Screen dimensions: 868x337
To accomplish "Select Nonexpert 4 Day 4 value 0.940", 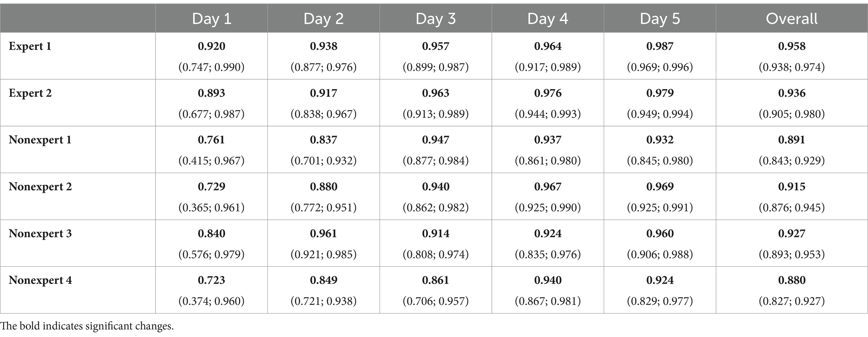I will 548,280.
